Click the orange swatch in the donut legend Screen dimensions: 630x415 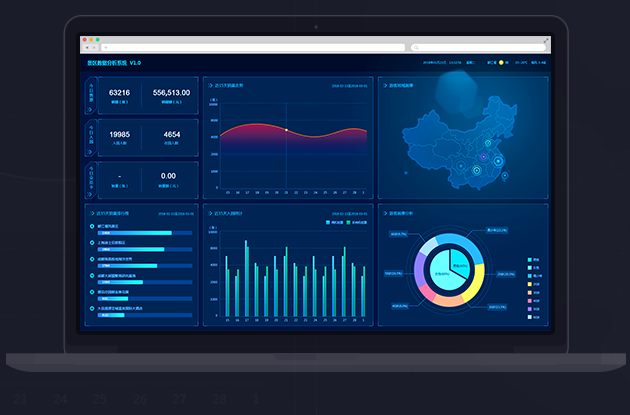530,292
